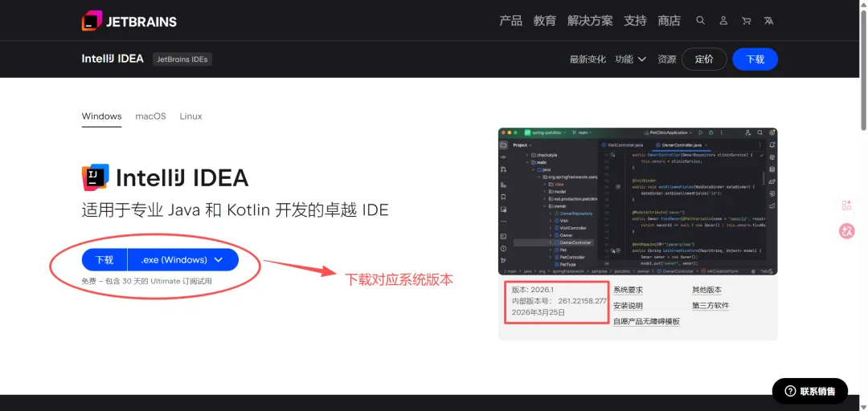
Task: Open the 系统要求 link
Action: [628, 290]
